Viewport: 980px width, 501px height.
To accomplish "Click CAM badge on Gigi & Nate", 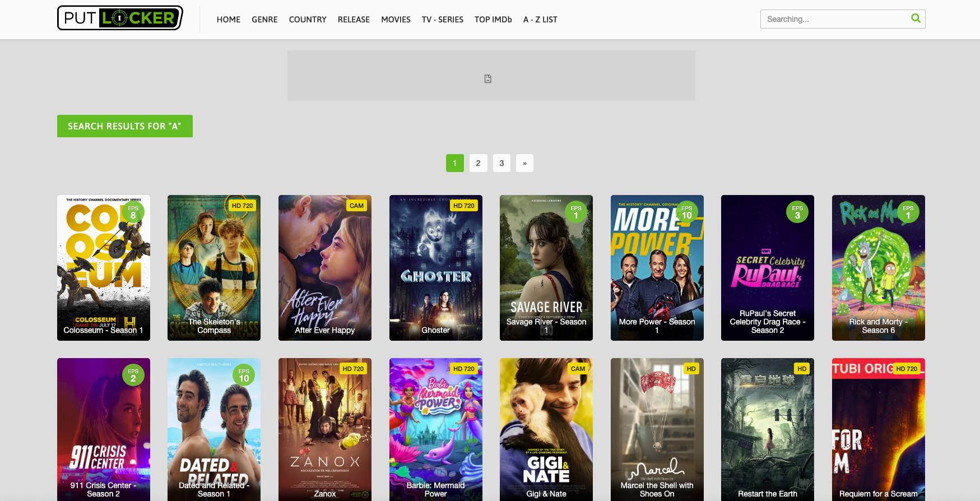I will [578, 369].
